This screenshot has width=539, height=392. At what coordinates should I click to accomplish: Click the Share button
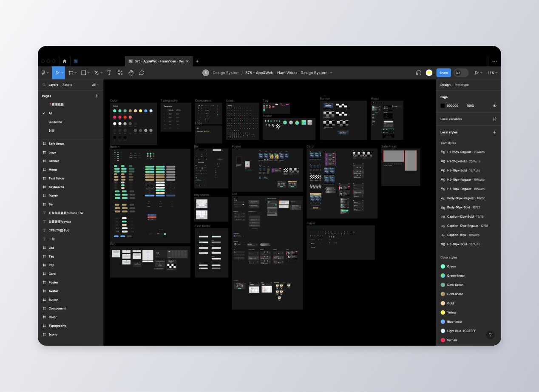pos(443,73)
